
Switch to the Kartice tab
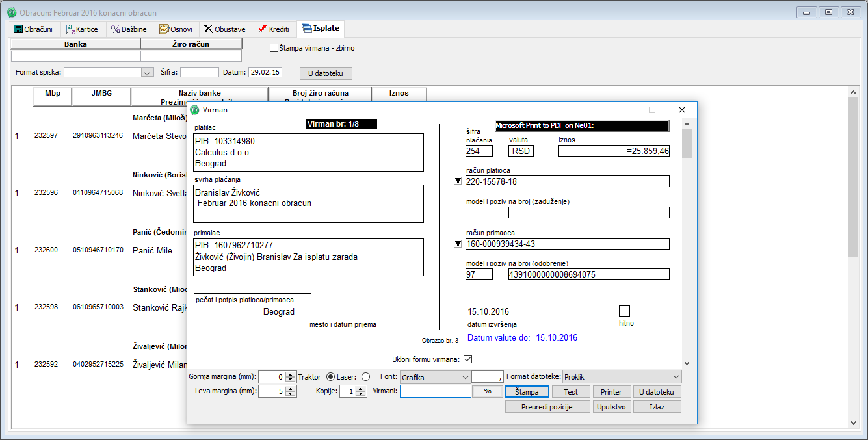coord(82,29)
